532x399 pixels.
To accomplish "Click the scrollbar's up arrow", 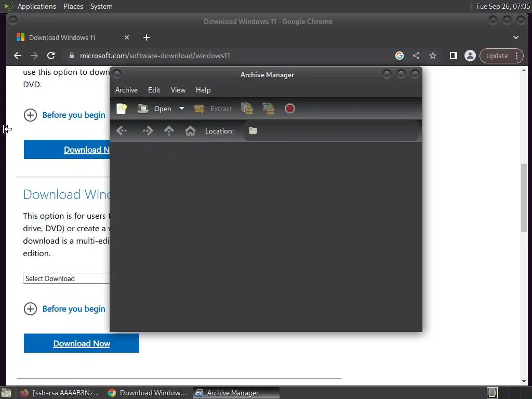I will (524, 70).
